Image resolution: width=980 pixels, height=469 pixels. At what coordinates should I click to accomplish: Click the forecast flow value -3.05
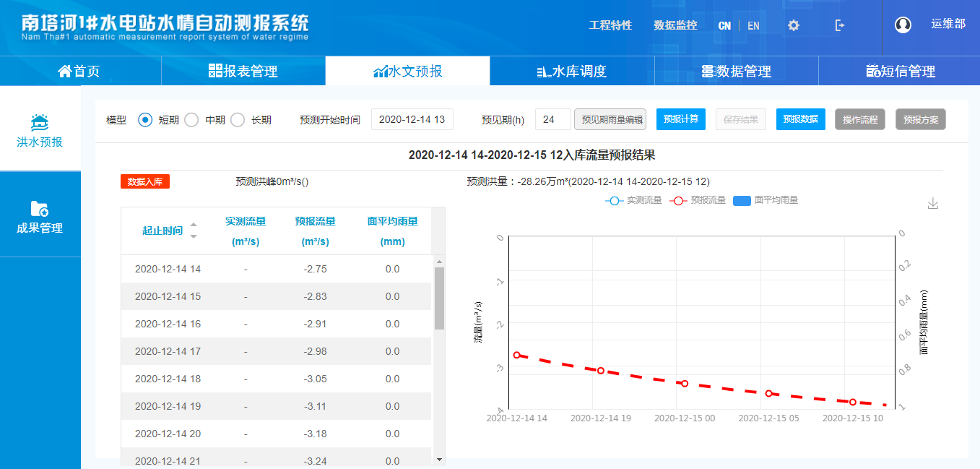pyautogui.click(x=316, y=379)
